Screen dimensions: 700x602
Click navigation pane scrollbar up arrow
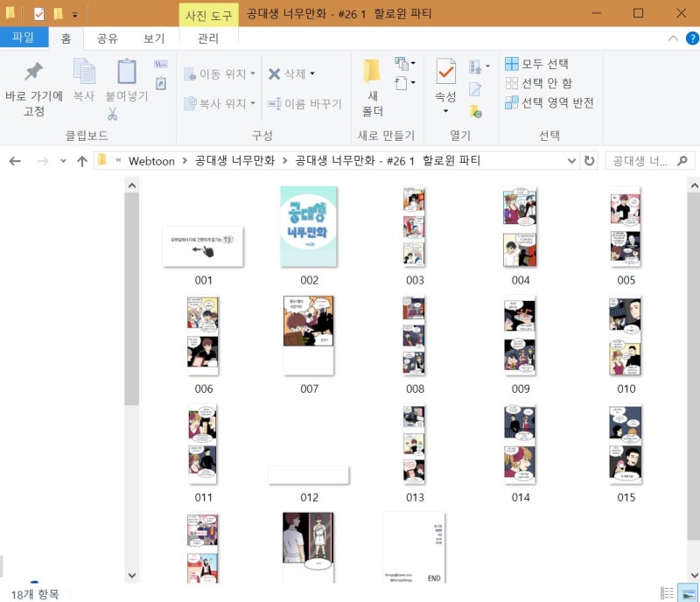132,185
